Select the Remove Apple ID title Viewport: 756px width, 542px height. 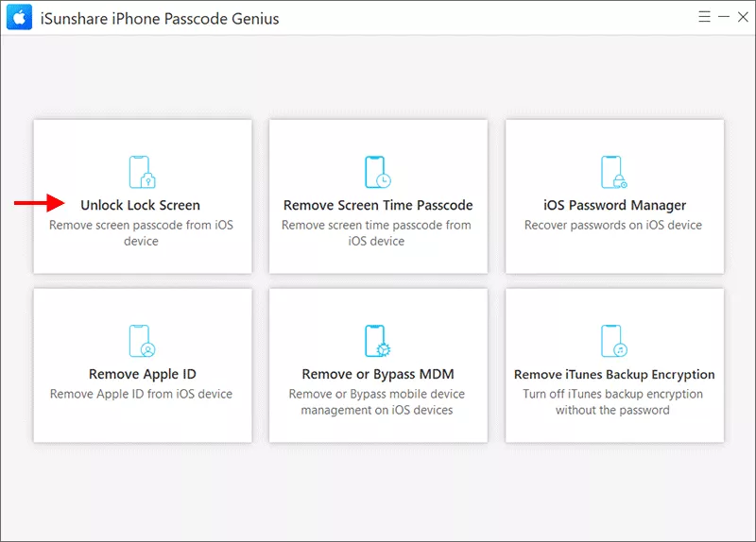point(142,374)
